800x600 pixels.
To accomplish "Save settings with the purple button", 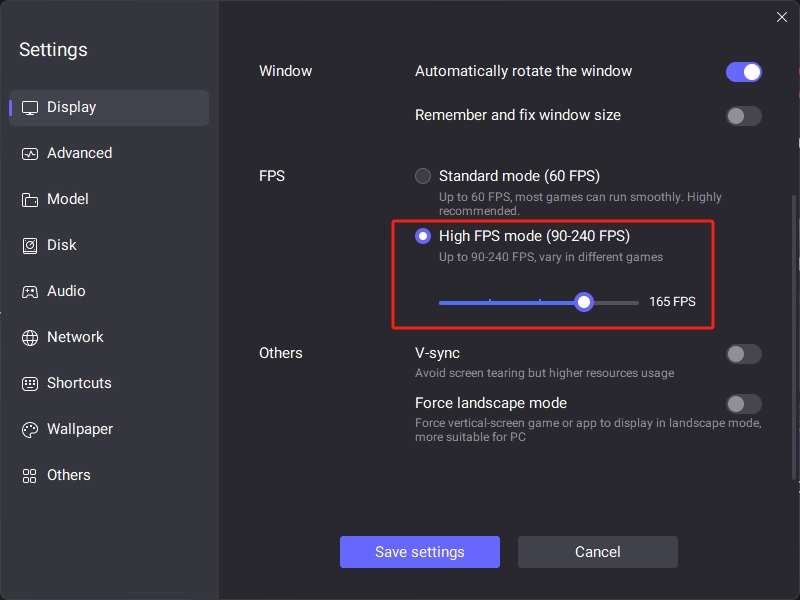I will 419,552.
